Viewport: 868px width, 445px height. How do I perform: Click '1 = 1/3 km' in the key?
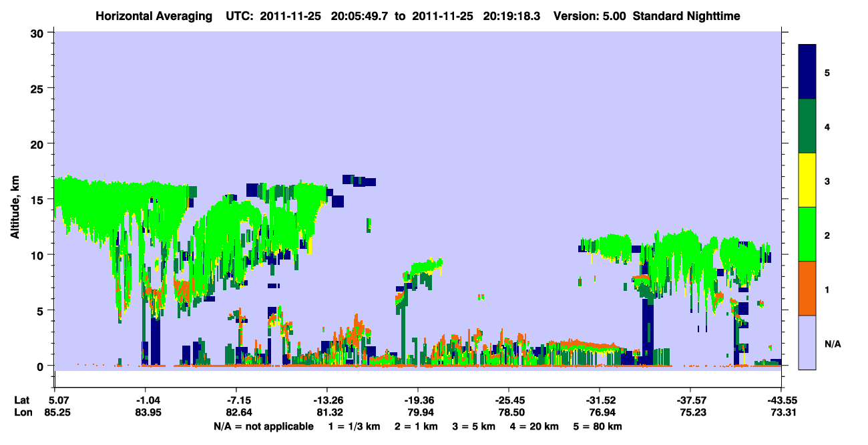click(354, 426)
